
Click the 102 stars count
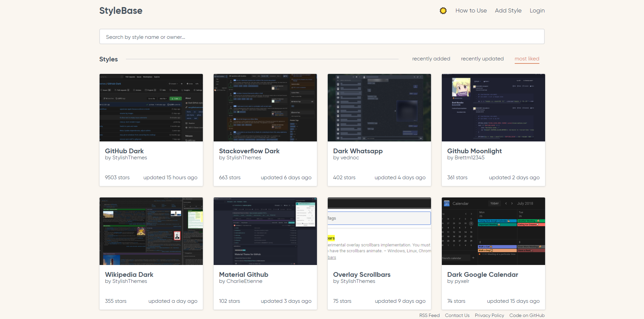pos(229,301)
